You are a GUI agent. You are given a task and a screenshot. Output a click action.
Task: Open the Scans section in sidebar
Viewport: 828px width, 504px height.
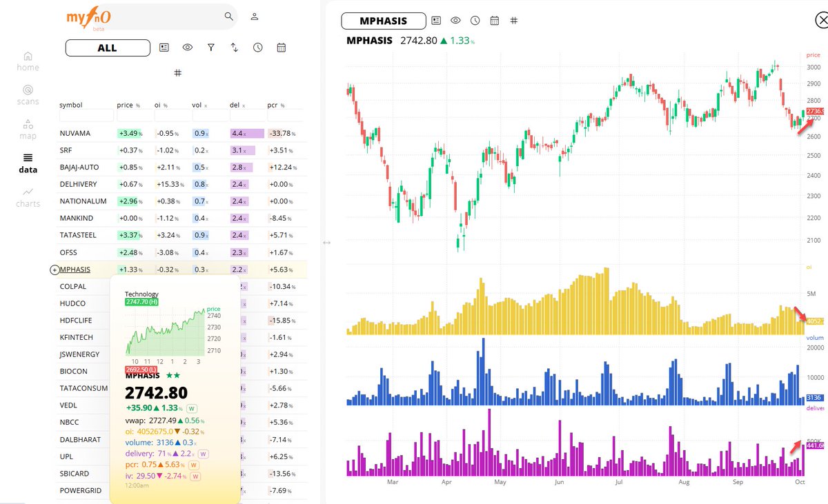(28, 94)
